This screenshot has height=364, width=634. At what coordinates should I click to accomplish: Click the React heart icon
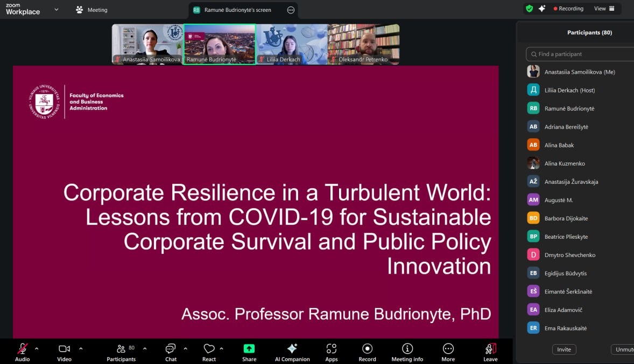[209, 349]
